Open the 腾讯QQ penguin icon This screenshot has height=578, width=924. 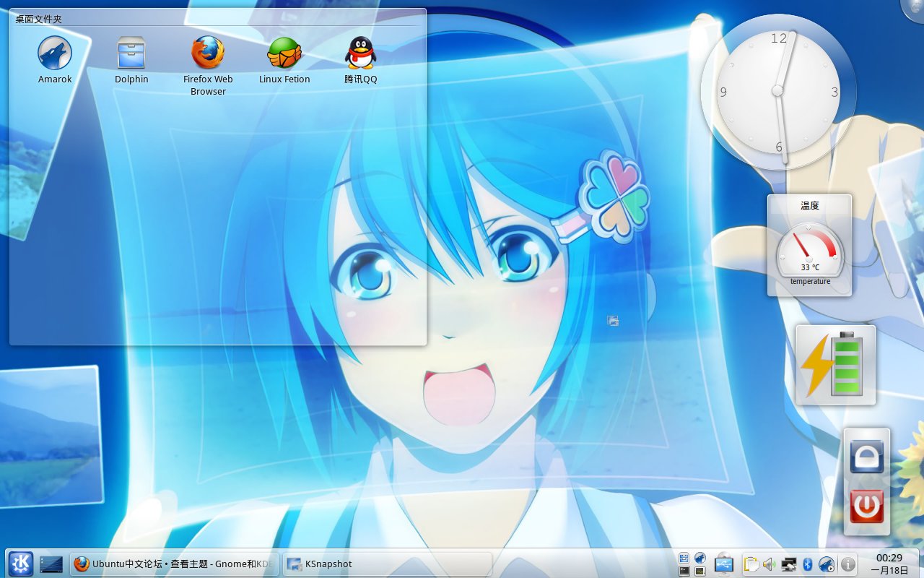click(360, 59)
